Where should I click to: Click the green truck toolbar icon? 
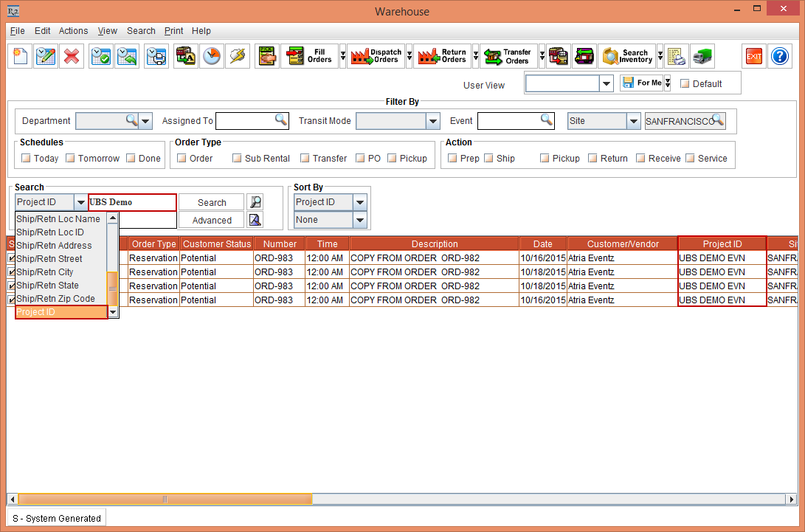(x=702, y=55)
